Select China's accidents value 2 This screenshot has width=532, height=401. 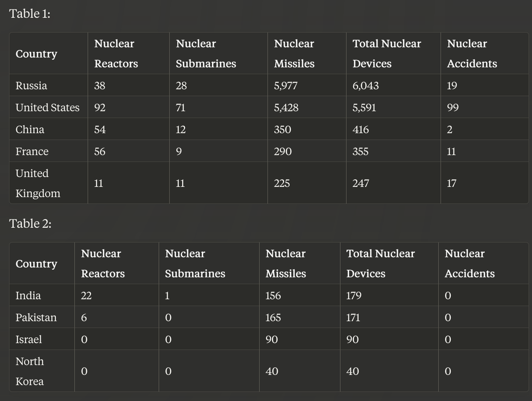450,129
